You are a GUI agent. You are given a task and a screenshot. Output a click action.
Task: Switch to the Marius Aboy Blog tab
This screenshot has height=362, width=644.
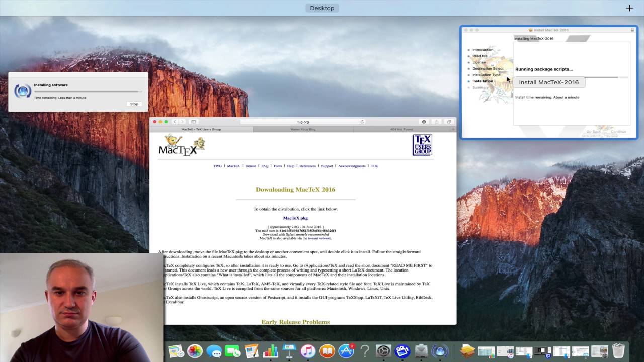click(x=303, y=129)
